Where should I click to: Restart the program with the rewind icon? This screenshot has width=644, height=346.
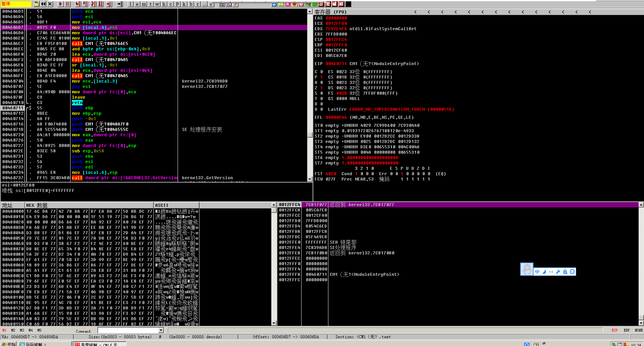click(x=43, y=4)
